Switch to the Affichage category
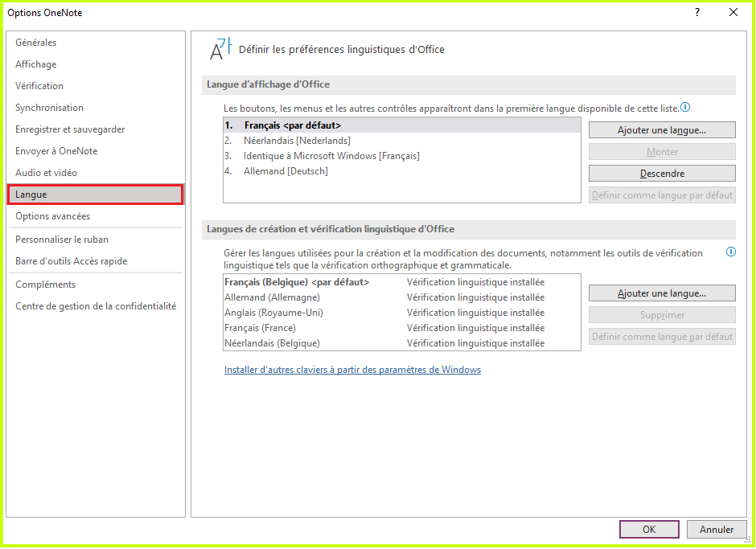This screenshot has height=549, width=756. coord(95,64)
